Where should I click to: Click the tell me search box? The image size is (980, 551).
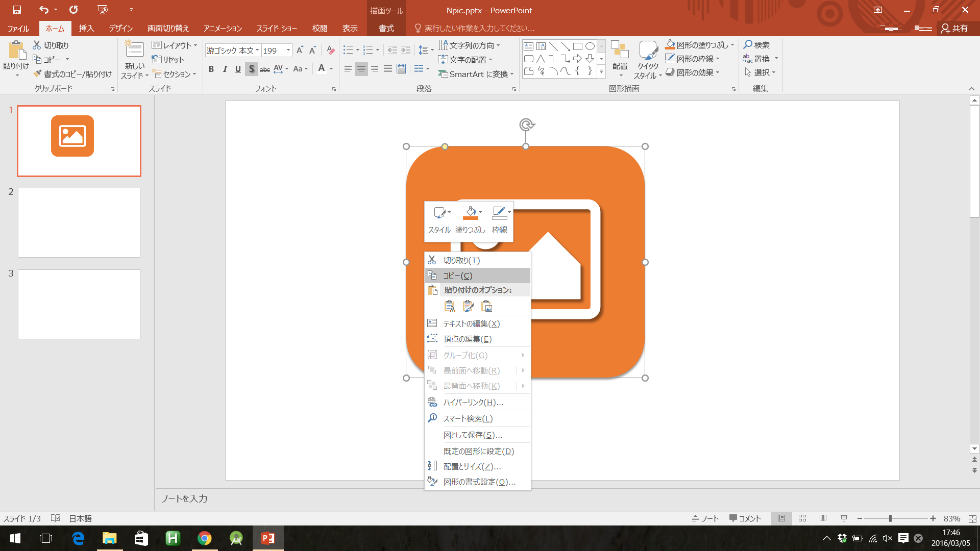click(479, 28)
